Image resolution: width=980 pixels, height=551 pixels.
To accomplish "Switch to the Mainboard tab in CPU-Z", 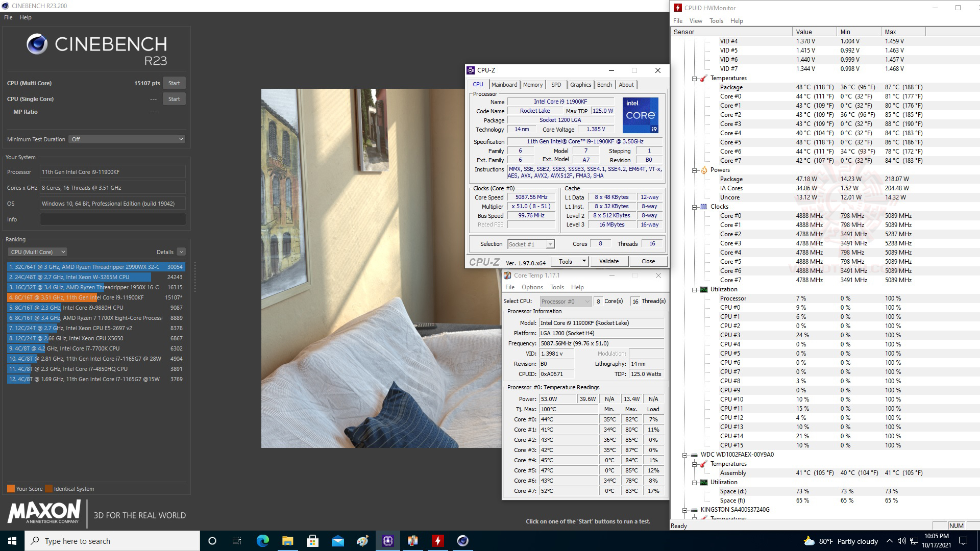I will pyautogui.click(x=504, y=85).
